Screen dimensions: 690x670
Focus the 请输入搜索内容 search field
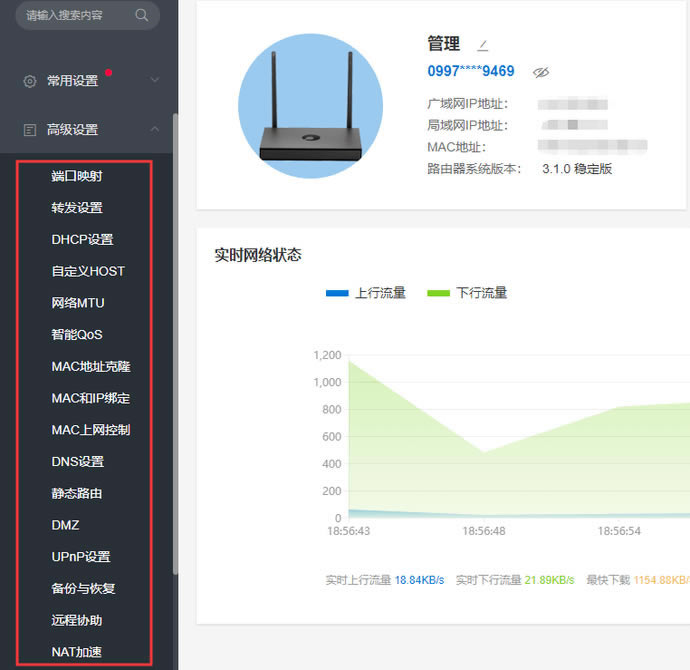coord(76,15)
